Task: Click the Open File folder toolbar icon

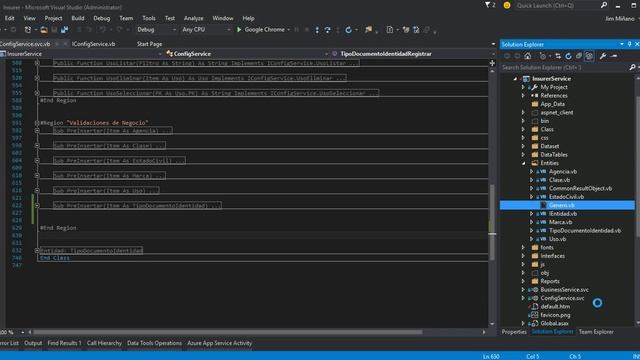Action: 44,30
